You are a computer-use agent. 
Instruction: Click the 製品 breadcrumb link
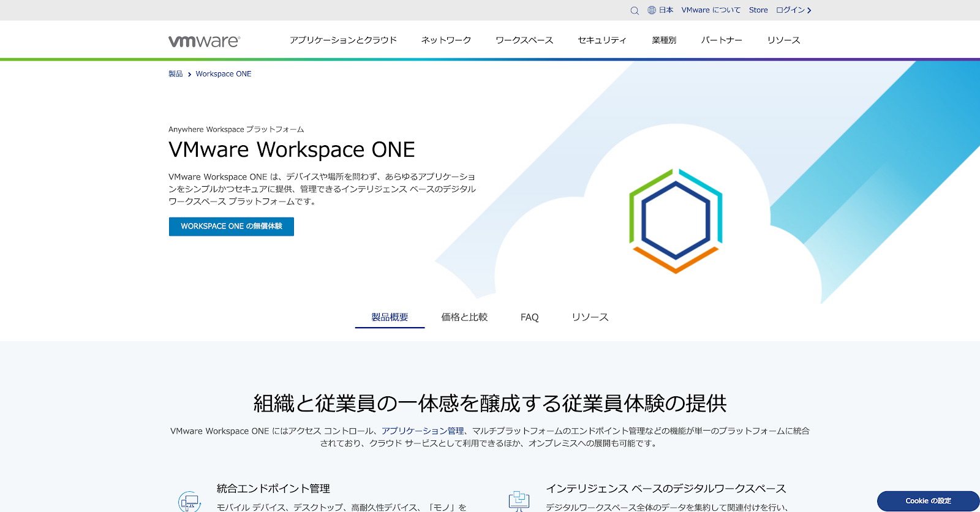(176, 74)
